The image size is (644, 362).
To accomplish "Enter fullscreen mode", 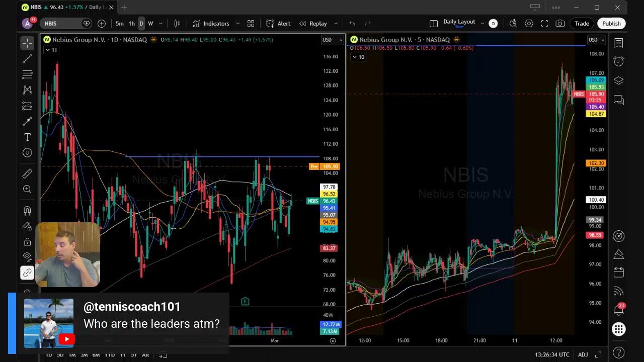I will point(544,24).
